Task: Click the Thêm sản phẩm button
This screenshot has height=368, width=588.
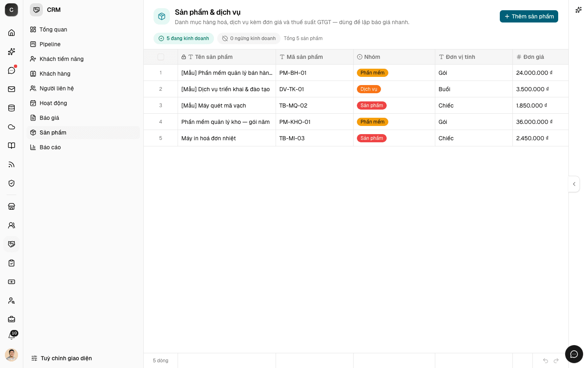Action: pos(529,16)
